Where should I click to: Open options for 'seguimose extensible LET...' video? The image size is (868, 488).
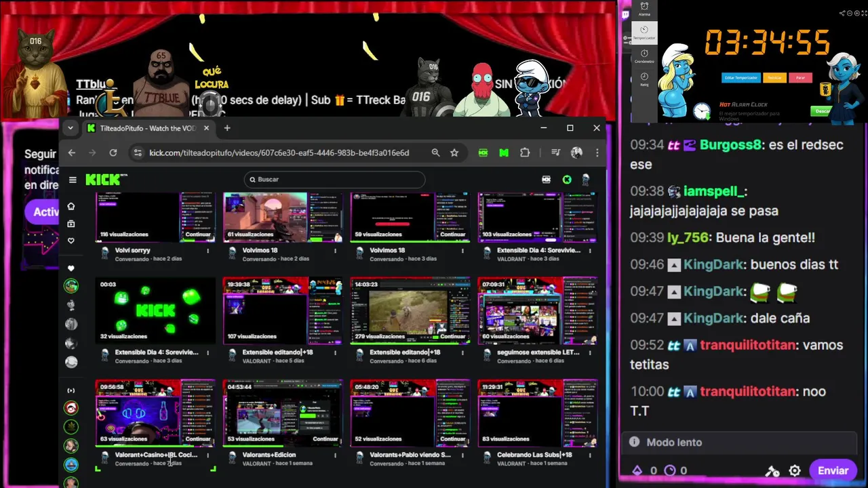pos(590,352)
